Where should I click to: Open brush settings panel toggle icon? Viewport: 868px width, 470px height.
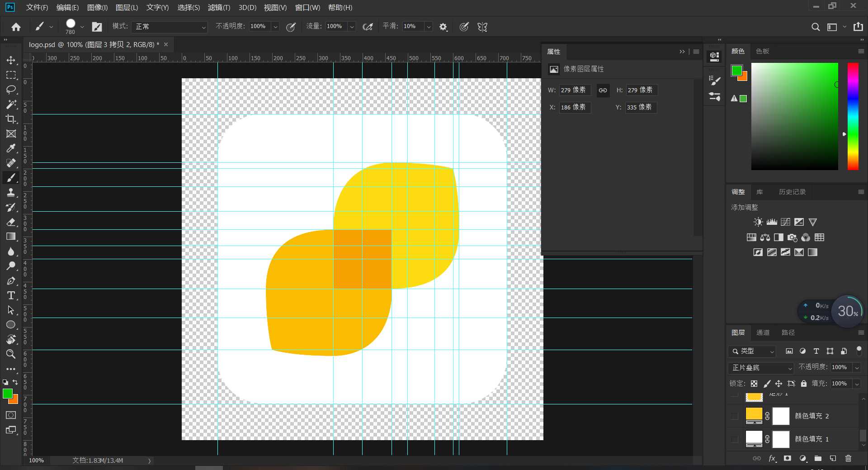pos(97,27)
